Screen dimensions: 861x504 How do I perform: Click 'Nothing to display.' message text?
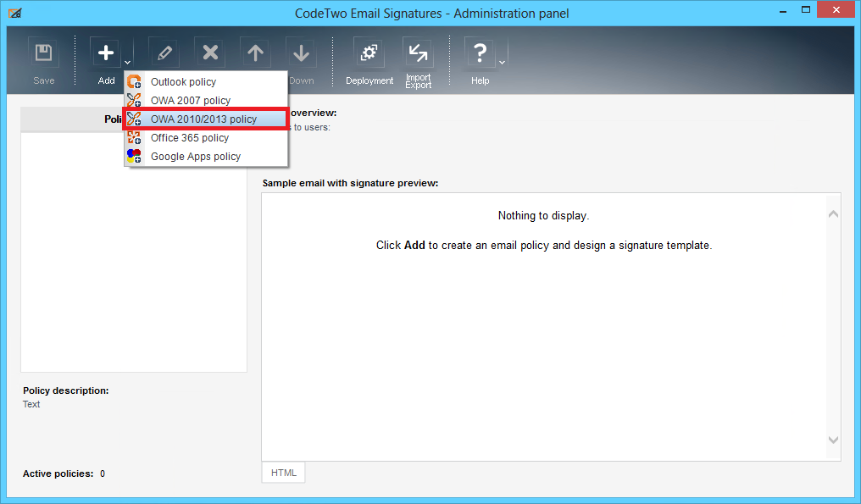click(x=543, y=216)
